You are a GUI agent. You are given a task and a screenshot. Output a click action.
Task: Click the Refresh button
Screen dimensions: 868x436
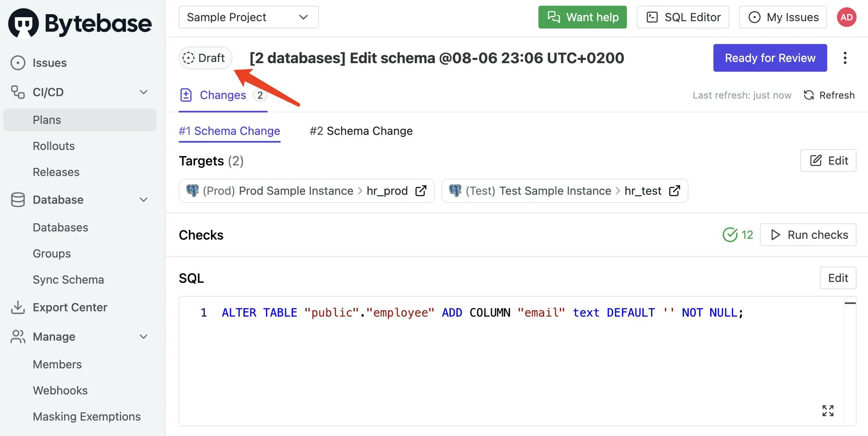pyautogui.click(x=829, y=95)
